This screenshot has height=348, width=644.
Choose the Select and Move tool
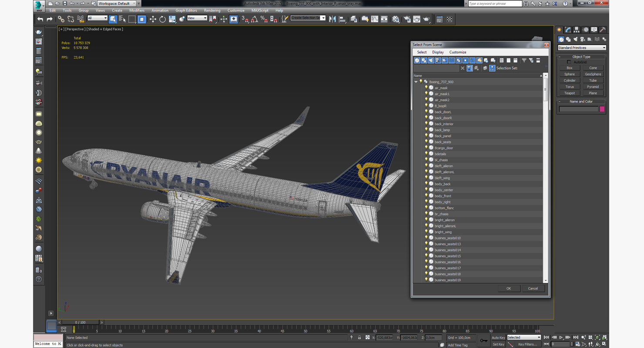tap(153, 19)
